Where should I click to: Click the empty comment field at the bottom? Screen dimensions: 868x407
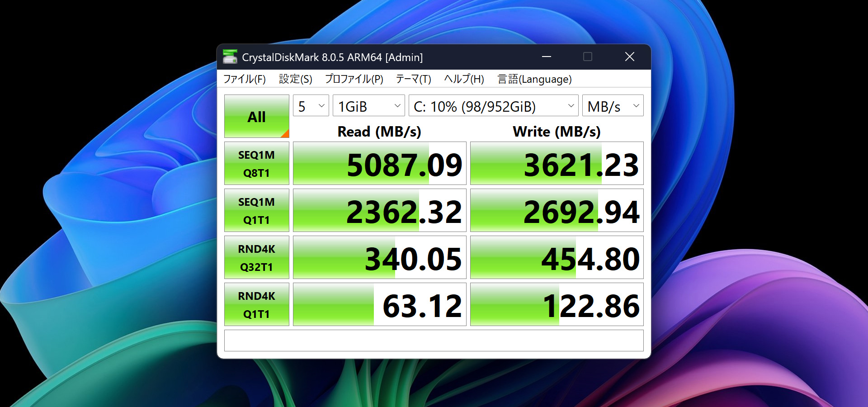(434, 341)
